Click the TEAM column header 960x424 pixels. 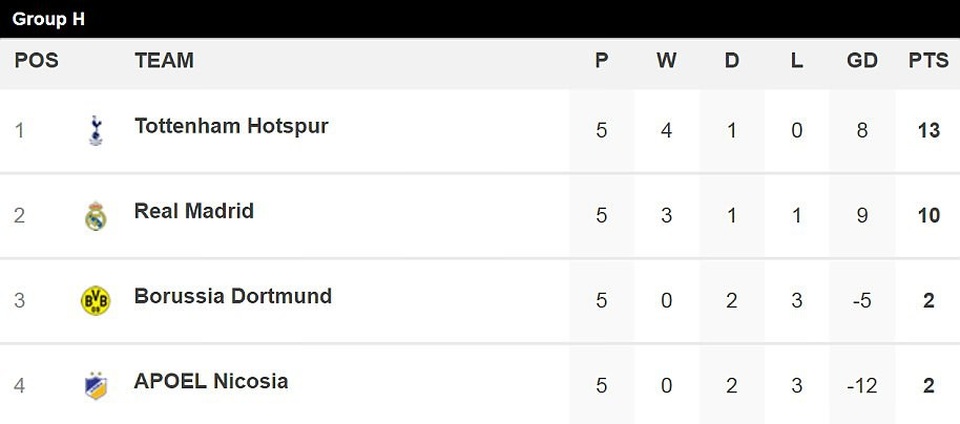pyautogui.click(x=164, y=60)
